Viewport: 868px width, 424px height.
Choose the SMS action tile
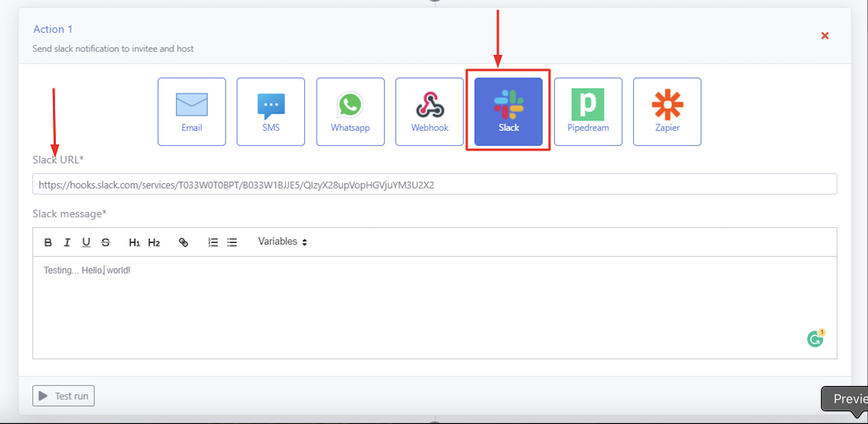click(271, 112)
